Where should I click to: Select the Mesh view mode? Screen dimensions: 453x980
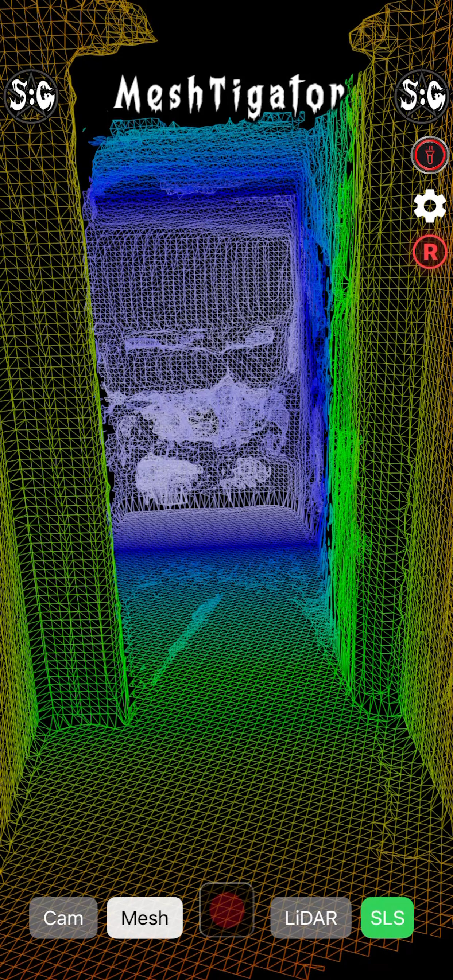pyautogui.click(x=145, y=918)
